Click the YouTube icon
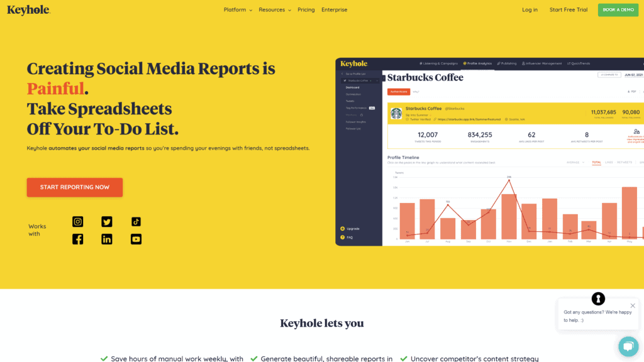Image resolution: width=644 pixels, height=362 pixels. click(136, 239)
